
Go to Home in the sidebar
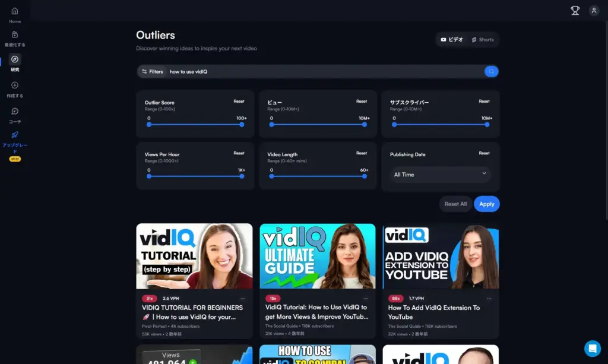click(x=15, y=15)
